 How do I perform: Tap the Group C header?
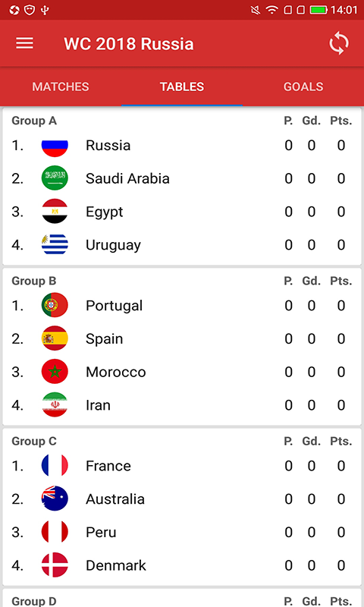point(34,441)
